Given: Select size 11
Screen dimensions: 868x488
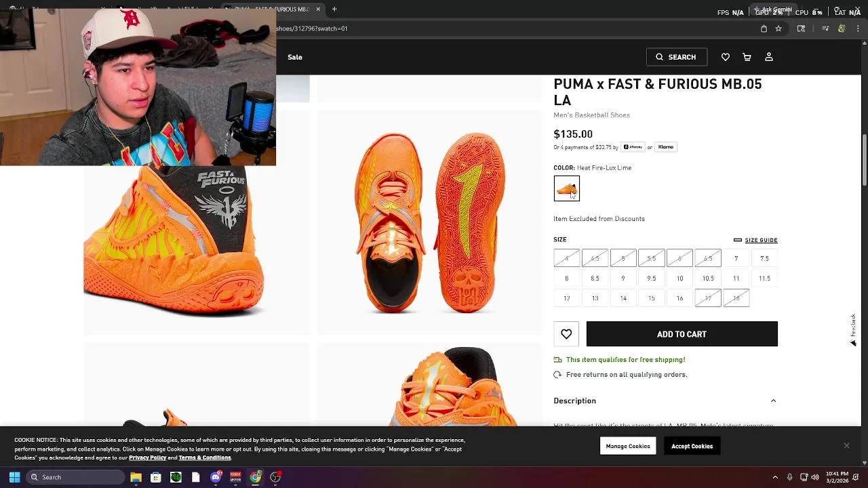Looking at the screenshot, I should click(736, 278).
